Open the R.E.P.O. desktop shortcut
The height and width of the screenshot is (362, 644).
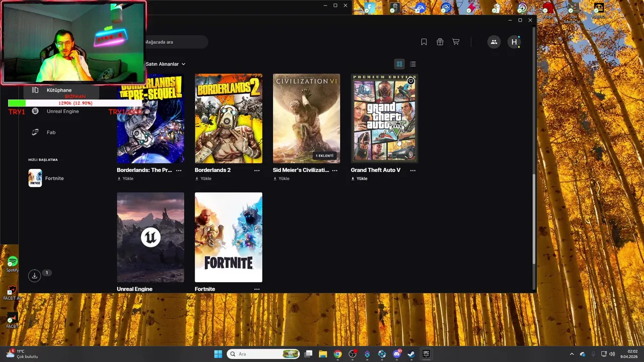(598, 10)
